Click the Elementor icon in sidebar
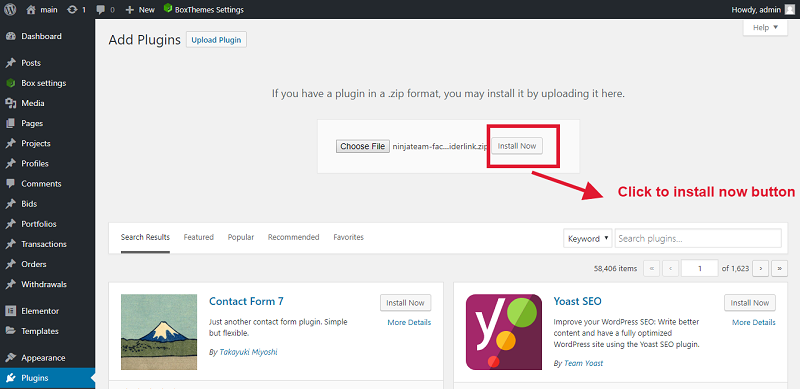Screen dimensions: 800x389 click(x=10, y=311)
